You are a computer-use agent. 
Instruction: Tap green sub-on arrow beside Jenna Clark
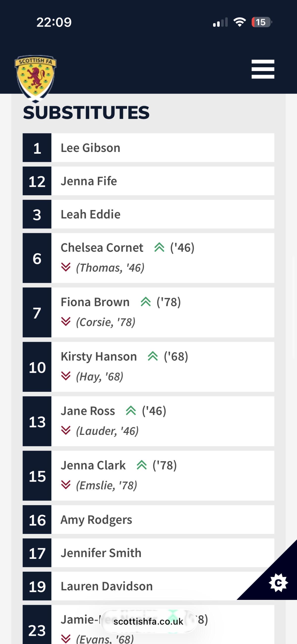click(142, 465)
